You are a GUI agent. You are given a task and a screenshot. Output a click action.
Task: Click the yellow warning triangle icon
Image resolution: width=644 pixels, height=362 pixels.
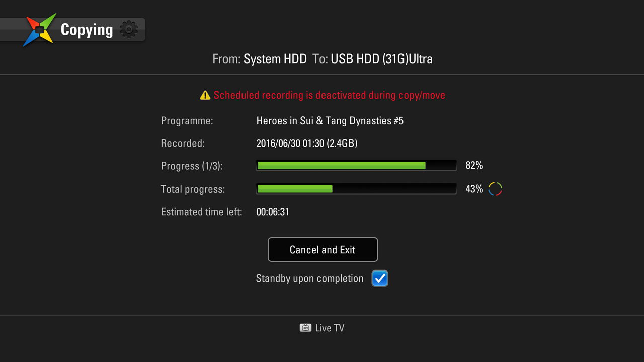[x=205, y=95]
